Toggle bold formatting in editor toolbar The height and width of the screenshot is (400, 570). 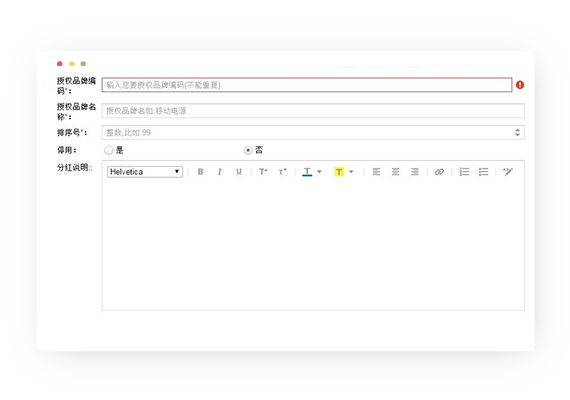coord(200,172)
